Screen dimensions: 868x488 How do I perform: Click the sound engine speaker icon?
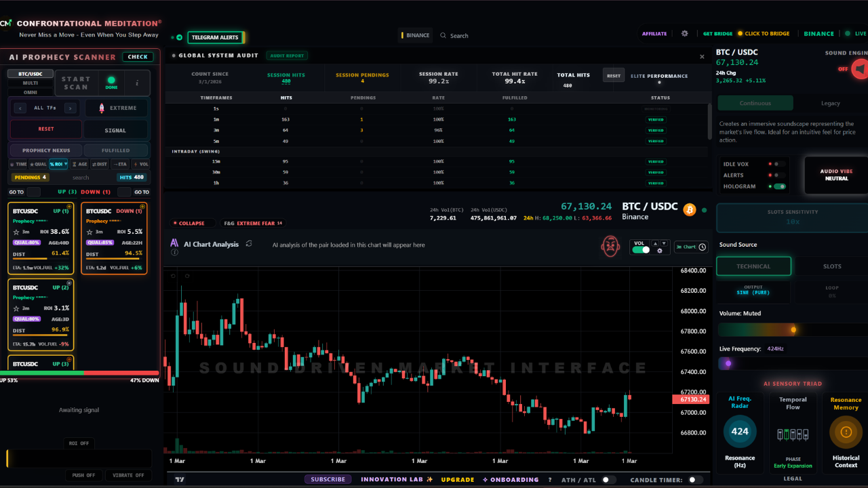click(x=860, y=69)
